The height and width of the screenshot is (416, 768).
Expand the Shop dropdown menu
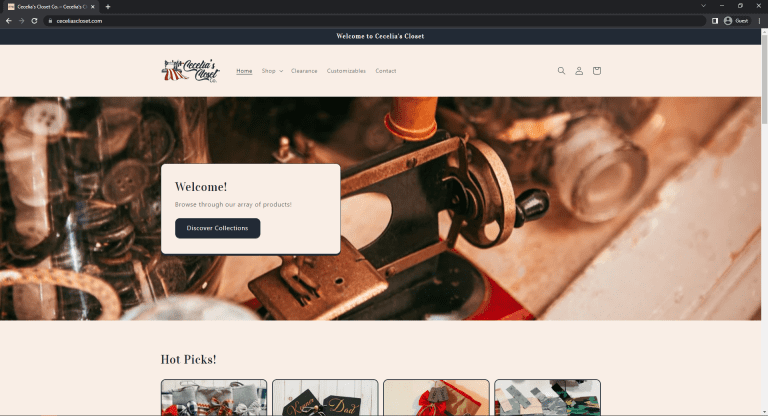point(272,71)
